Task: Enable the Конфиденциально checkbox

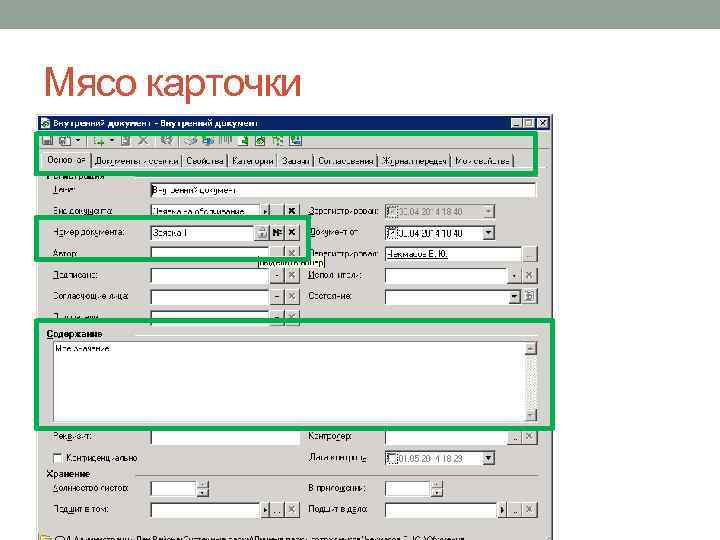Action: click(x=57, y=458)
